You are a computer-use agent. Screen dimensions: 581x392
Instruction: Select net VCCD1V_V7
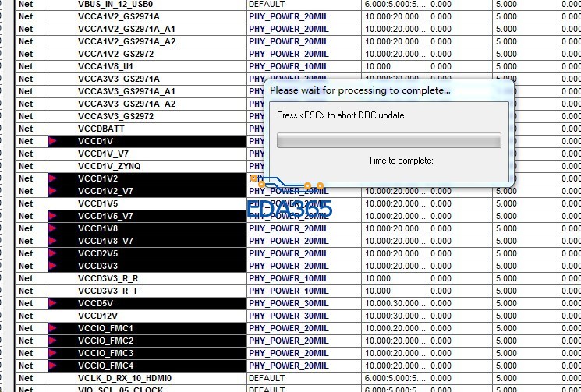103,154
